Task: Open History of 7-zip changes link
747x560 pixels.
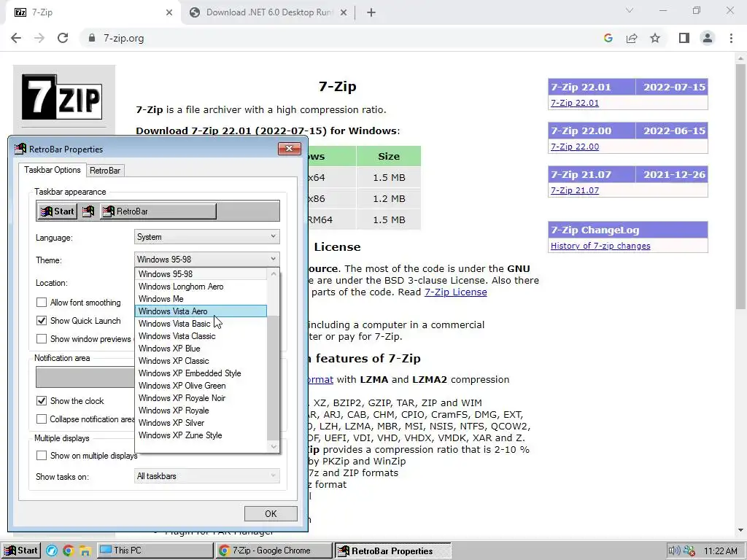Action: [x=600, y=246]
